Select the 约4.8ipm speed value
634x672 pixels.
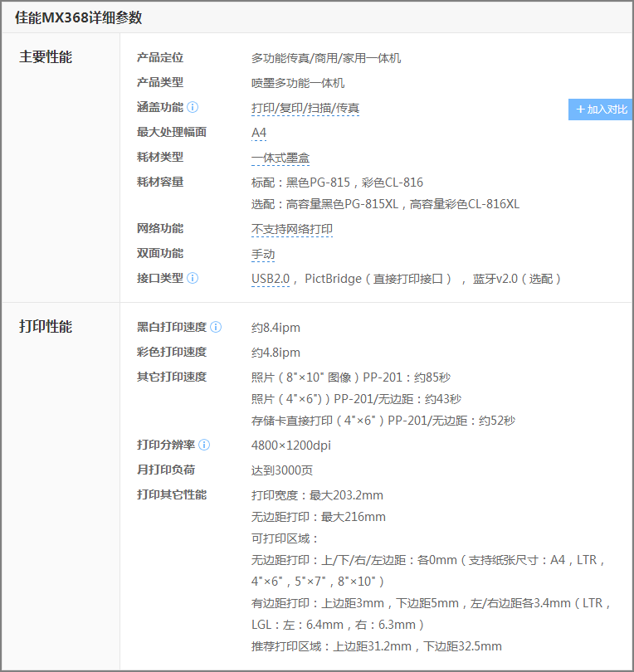click(x=276, y=353)
